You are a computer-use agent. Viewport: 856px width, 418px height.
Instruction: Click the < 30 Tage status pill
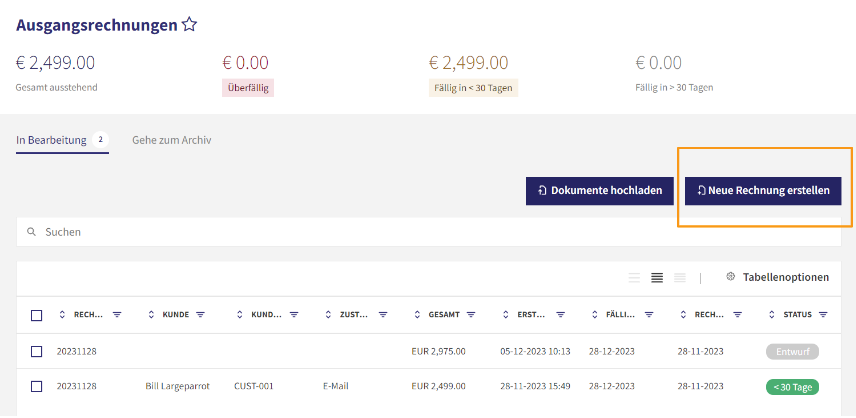[x=792, y=387]
